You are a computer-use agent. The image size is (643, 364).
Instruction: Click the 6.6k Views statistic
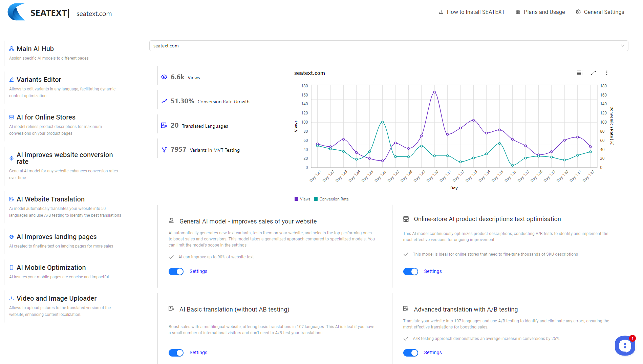177,77
